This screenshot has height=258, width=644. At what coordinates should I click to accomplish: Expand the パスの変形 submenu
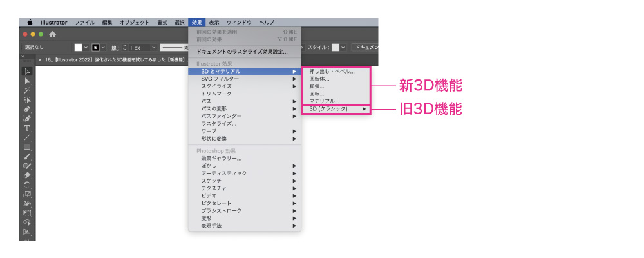(x=245, y=108)
